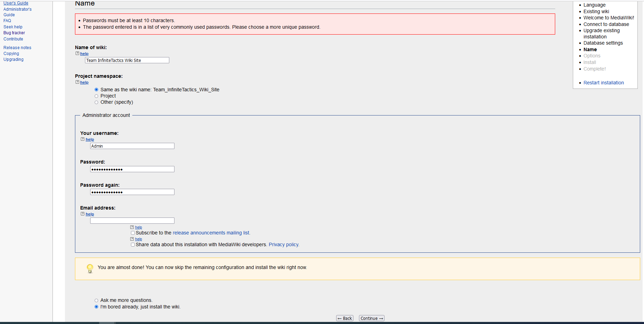
Task: Open Release notes in sidebar
Action: 17,48
